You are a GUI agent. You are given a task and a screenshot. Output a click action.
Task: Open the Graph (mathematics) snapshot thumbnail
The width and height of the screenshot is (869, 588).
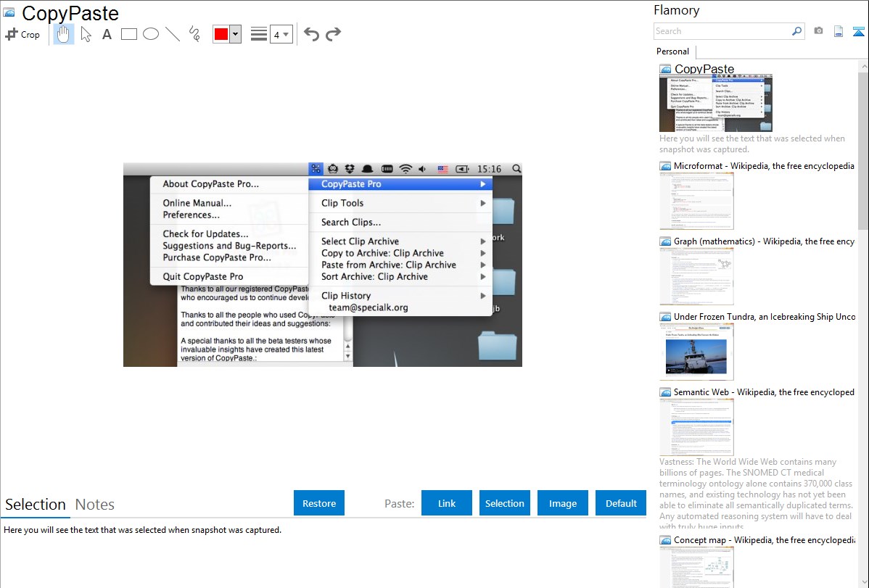(696, 276)
